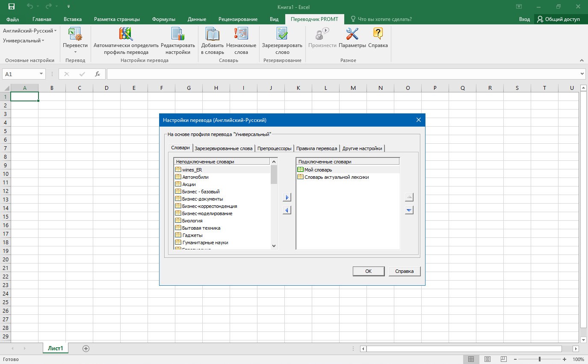This screenshot has width=588, height=364.
Task: Click the formula bar input field
Action: [x=342, y=74]
